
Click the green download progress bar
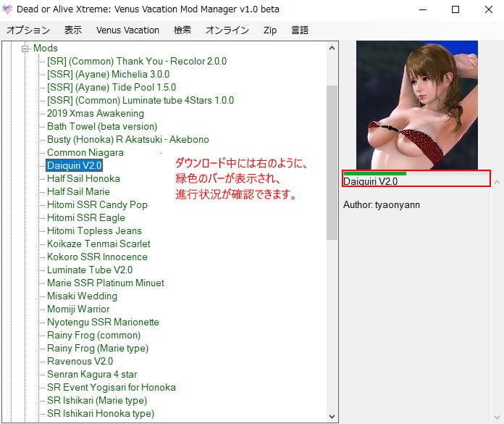[375, 174]
